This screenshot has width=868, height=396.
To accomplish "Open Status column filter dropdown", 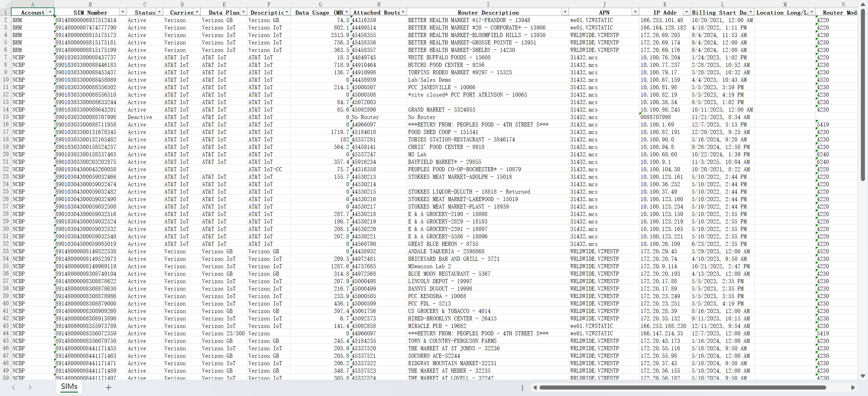I will pos(159,12).
